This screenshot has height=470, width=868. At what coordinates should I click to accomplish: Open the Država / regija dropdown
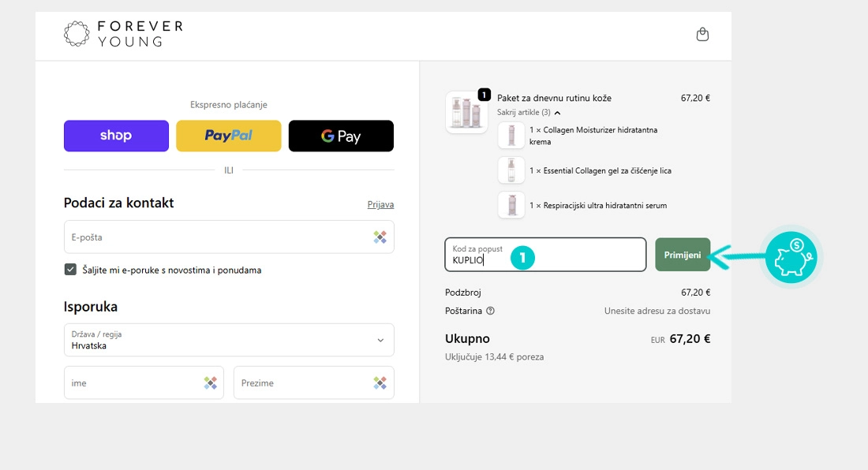229,340
